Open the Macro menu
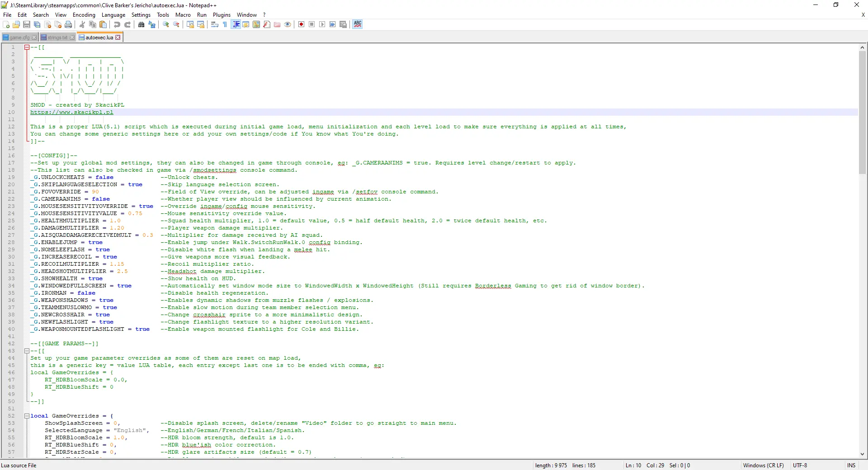The width and height of the screenshot is (868, 470). click(183, 15)
